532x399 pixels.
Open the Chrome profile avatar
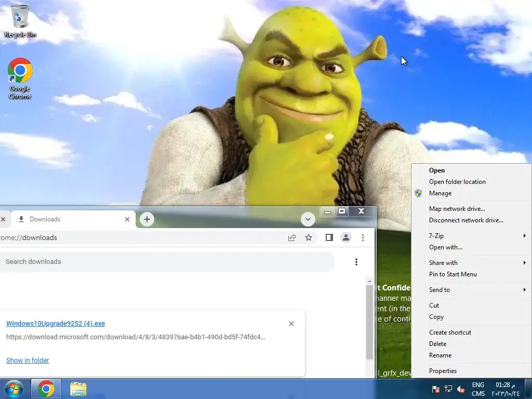tap(346, 237)
